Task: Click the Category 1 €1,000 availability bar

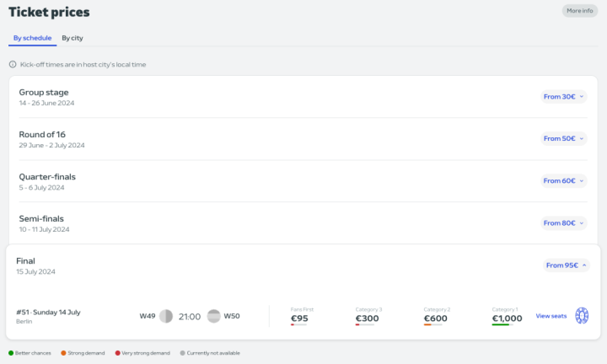Action: pos(501,324)
